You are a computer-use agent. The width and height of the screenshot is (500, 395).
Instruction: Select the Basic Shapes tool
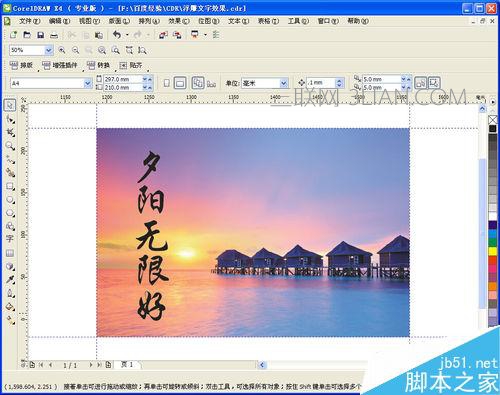coord(10,226)
